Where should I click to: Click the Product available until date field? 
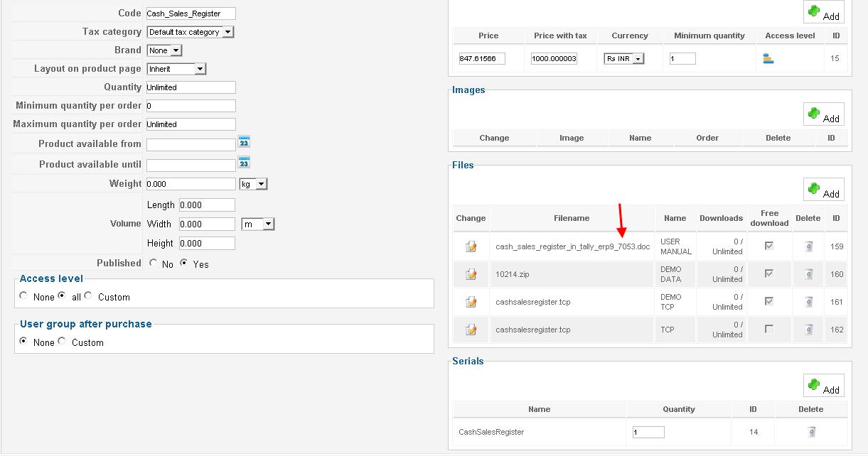tap(191, 165)
